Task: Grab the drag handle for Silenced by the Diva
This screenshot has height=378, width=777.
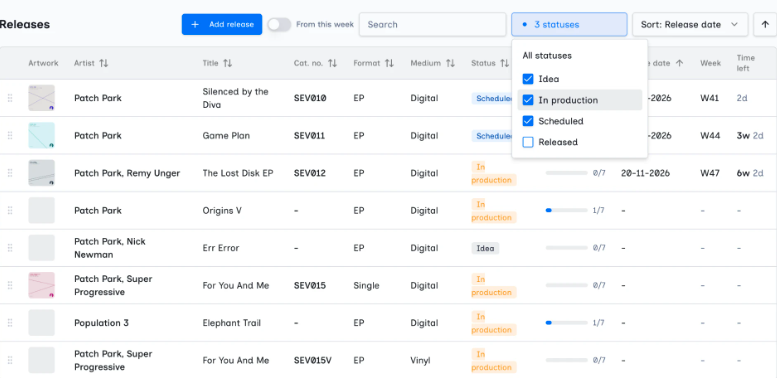Action: pyautogui.click(x=10, y=98)
